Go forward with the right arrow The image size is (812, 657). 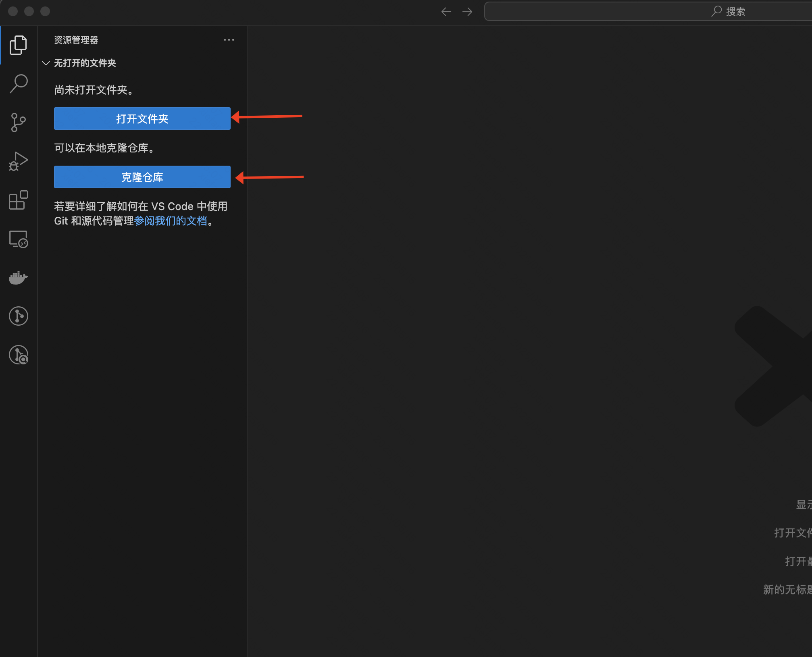[467, 11]
